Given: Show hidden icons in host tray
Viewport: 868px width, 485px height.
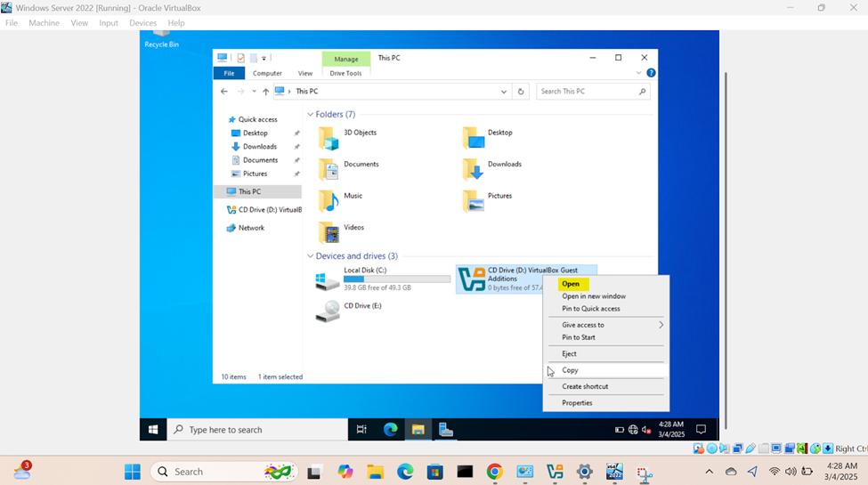Looking at the screenshot, I should [x=709, y=472].
